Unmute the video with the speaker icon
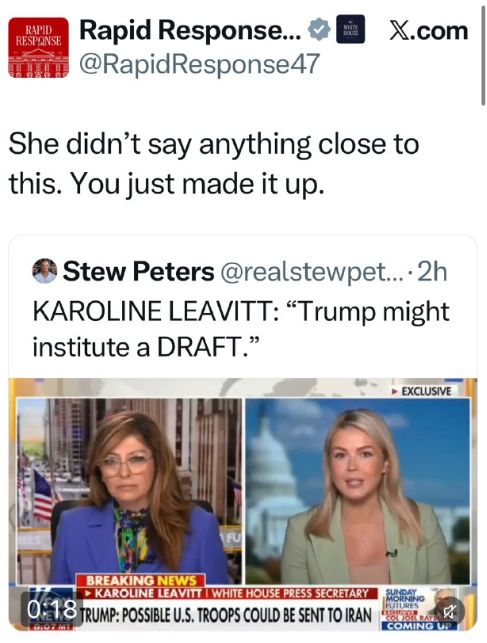The height and width of the screenshot is (643, 487). point(449,612)
